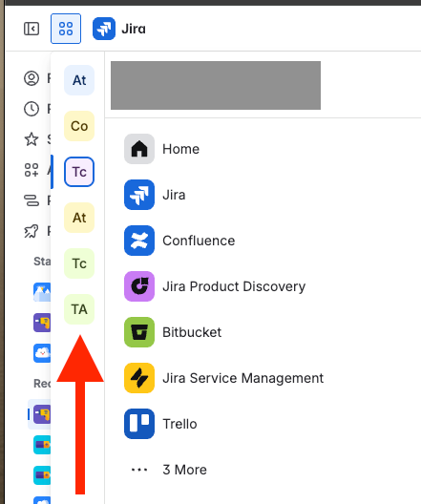Select the green 'Tc' site avatar

(79, 263)
